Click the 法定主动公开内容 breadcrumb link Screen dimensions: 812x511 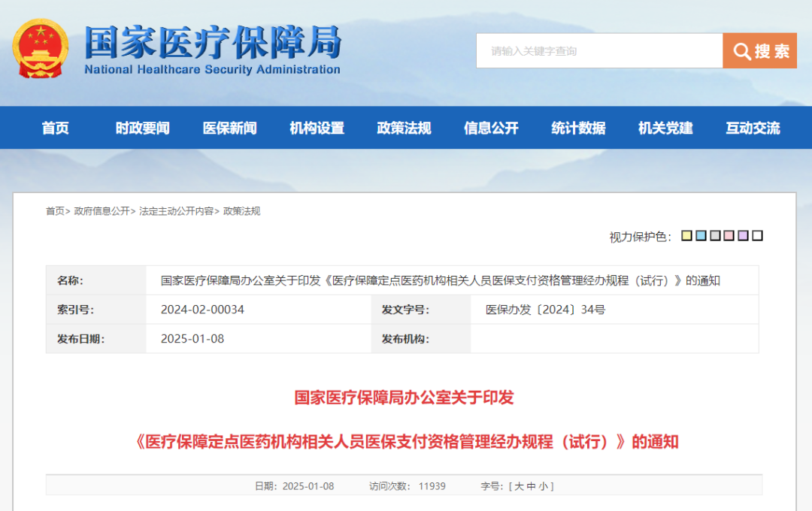pos(176,211)
